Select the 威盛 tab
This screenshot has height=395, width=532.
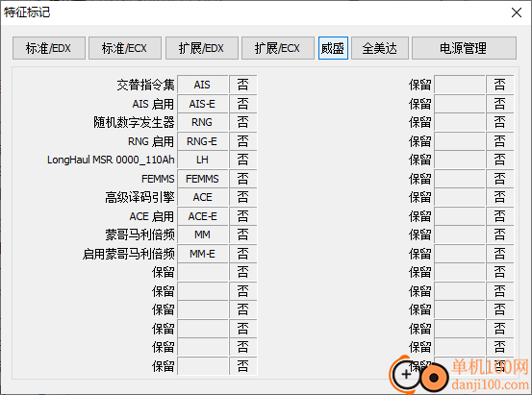coord(333,48)
